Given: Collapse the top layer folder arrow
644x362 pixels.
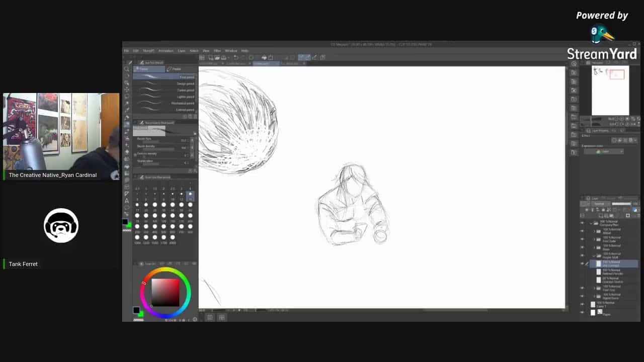Looking at the screenshot, I should click(591, 223).
